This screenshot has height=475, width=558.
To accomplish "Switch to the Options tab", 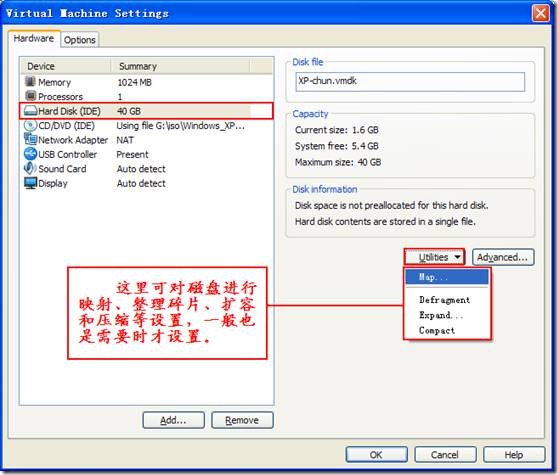I will [80, 40].
